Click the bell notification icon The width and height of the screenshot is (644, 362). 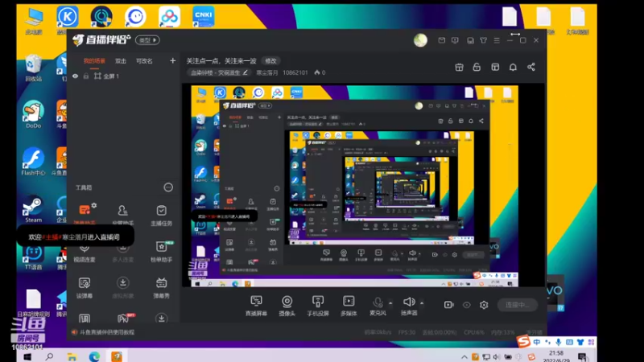pos(513,68)
